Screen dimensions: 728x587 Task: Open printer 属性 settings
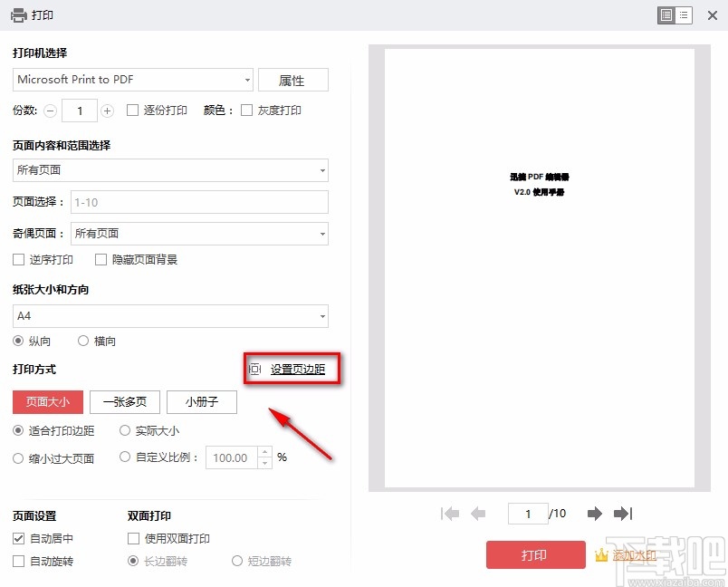[x=292, y=80]
